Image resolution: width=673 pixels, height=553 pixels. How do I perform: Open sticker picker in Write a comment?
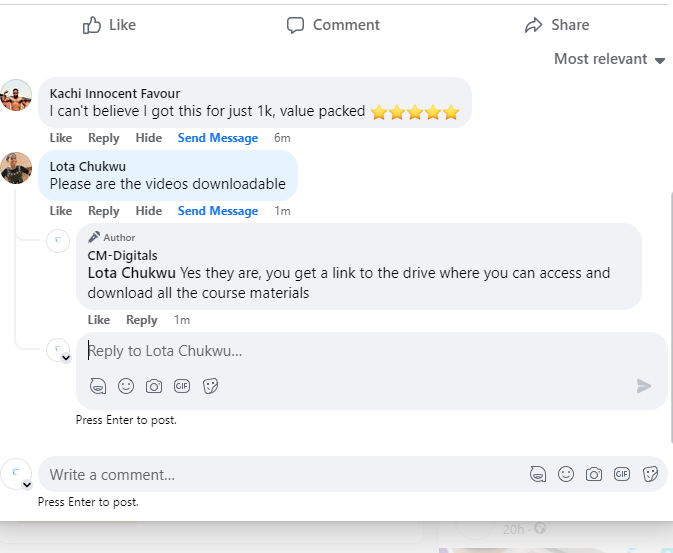[x=650, y=474]
